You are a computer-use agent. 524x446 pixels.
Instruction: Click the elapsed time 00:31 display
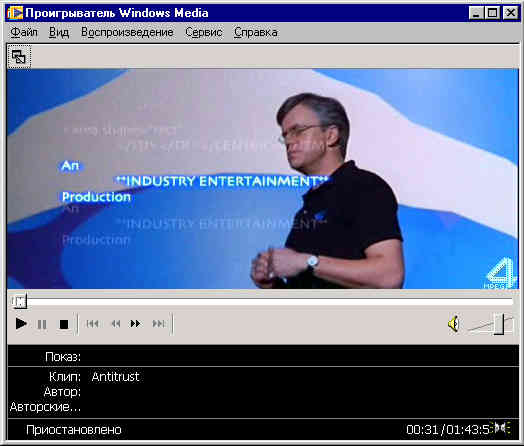pos(422,430)
